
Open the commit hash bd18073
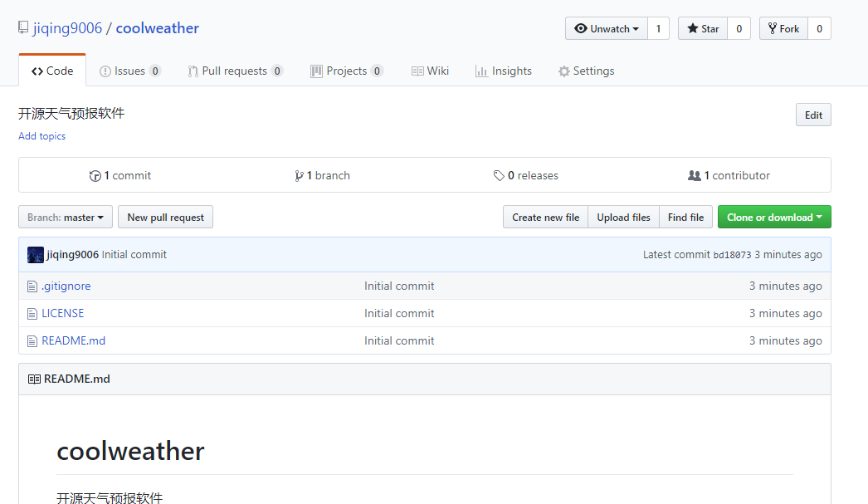(x=732, y=255)
